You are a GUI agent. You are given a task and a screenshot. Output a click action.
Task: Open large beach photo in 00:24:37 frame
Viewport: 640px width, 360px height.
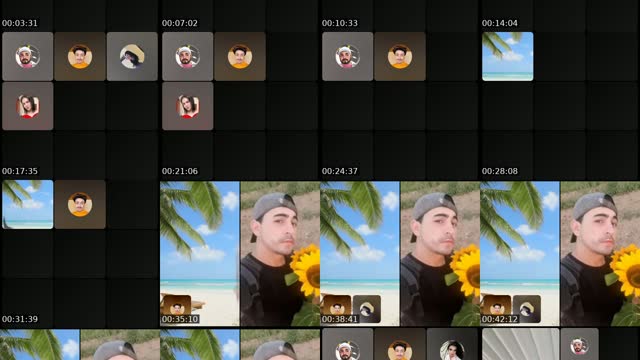(x=360, y=253)
